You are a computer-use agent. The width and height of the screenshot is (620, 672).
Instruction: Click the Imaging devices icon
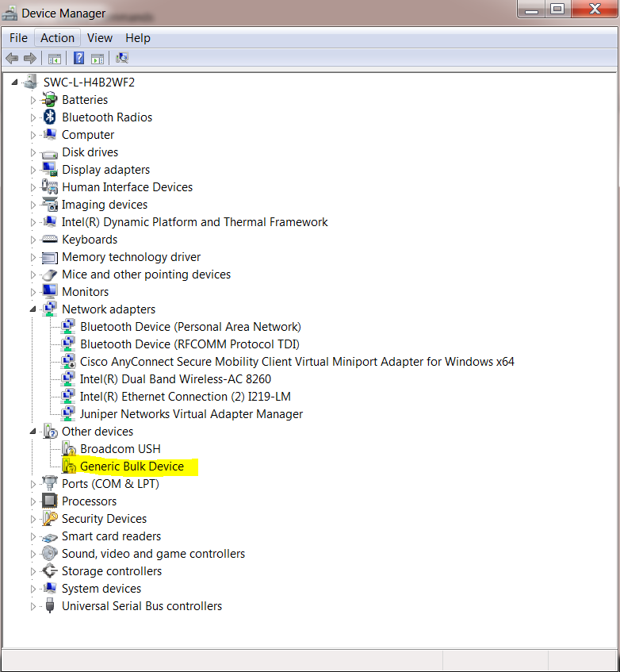point(50,205)
